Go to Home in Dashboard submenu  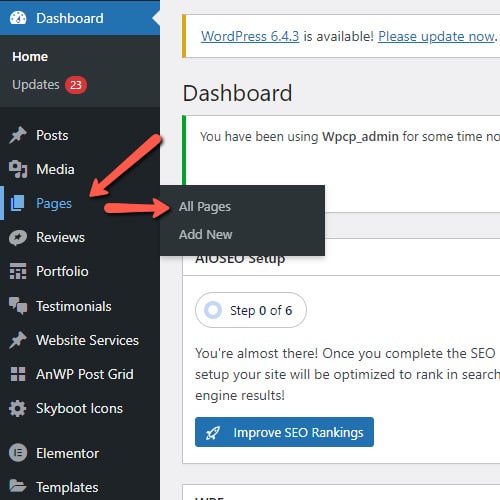30,57
